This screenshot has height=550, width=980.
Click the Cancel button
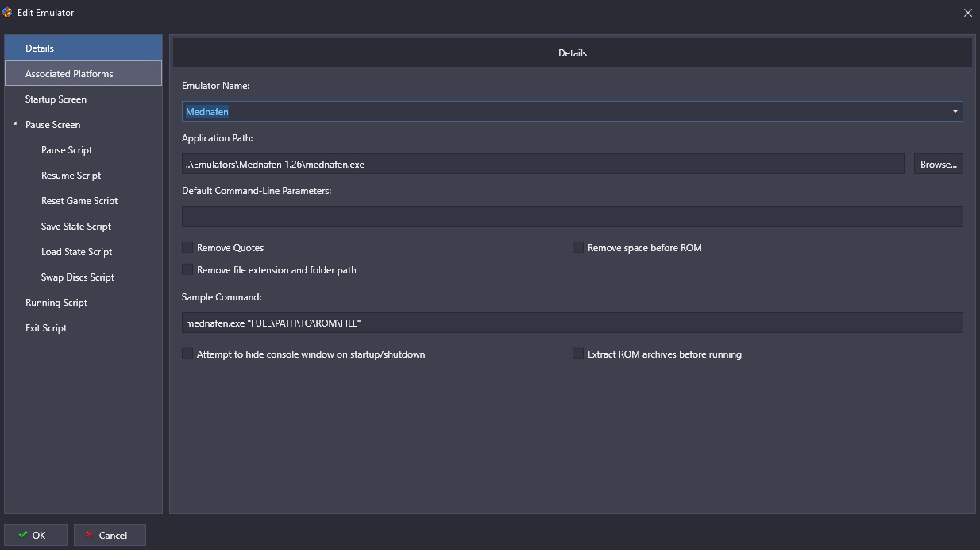[x=110, y=535]
